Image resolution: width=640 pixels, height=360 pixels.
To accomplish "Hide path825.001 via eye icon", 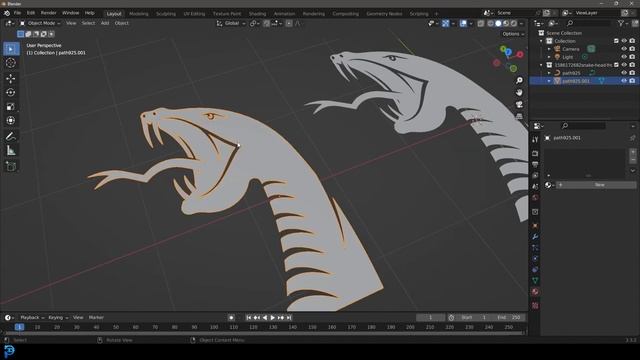I will (x=624, y=81).
